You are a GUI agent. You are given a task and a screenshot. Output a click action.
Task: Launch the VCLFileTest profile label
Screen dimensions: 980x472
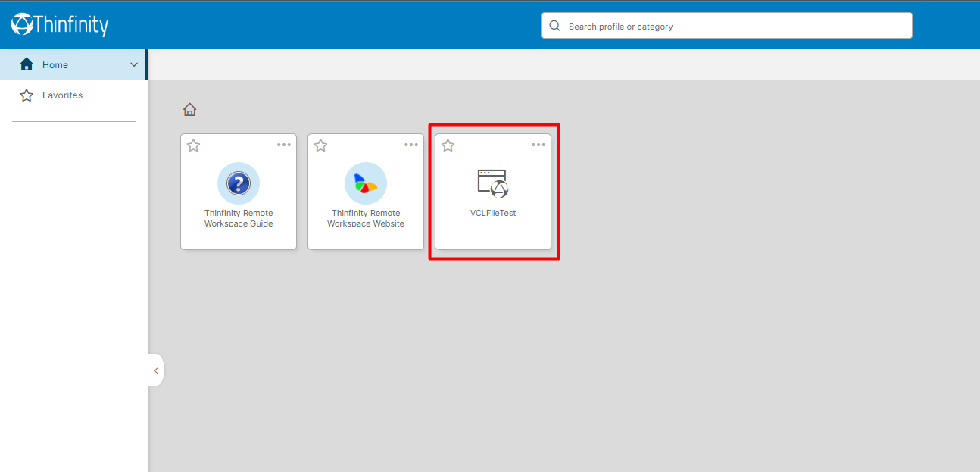pos(493,213)
